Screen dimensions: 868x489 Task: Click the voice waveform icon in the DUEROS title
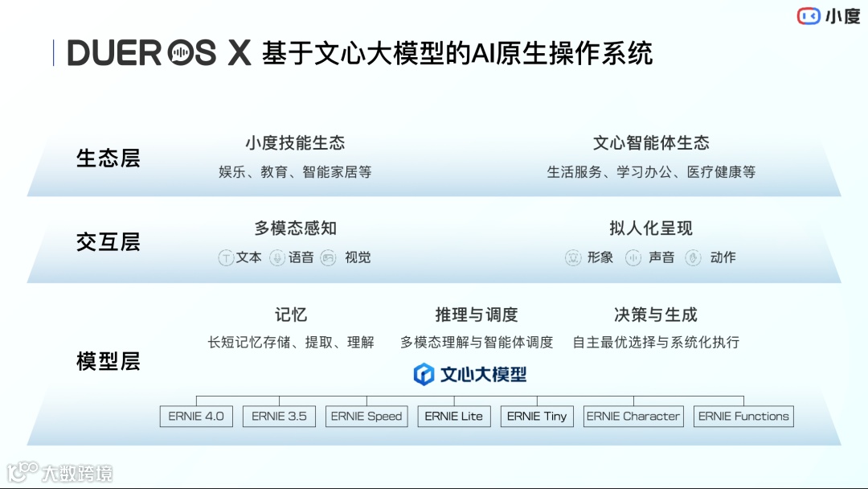pyautogui.click(x=179, y=53)
